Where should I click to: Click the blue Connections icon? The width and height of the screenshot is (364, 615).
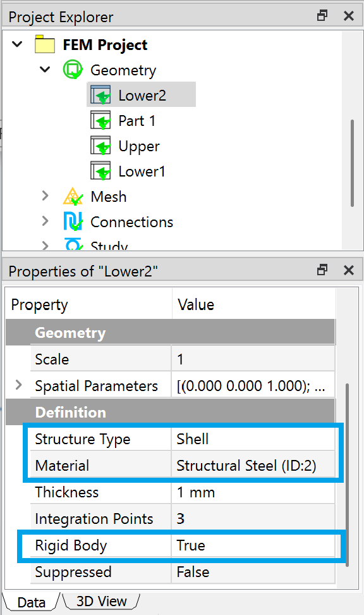[73, 221]
